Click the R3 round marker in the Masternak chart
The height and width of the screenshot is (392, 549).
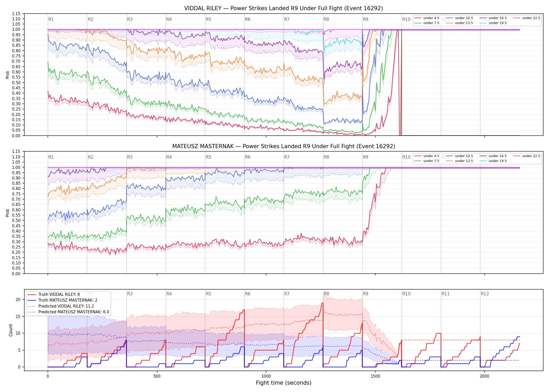point(130,157)
